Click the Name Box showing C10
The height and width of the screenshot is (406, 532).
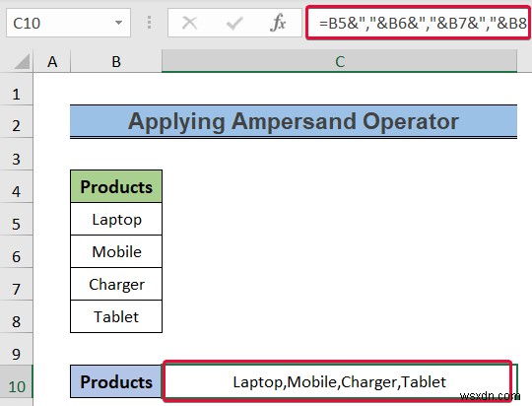68,23
